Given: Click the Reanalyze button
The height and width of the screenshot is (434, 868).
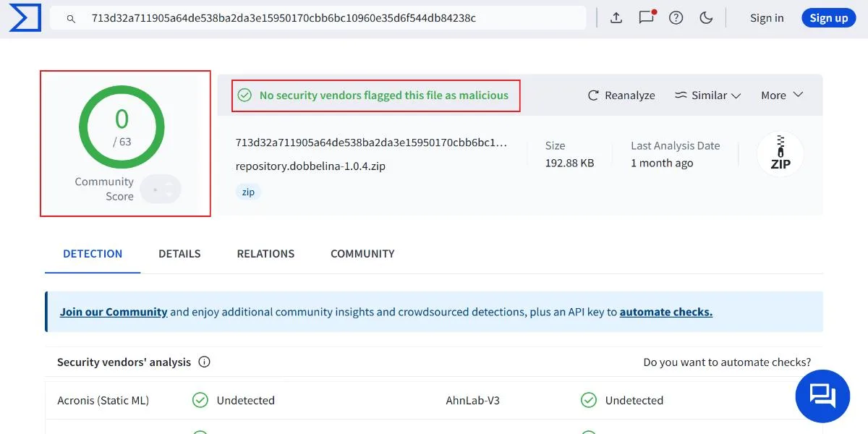Looking at the screenshot, I should click(x=621, y=95).
